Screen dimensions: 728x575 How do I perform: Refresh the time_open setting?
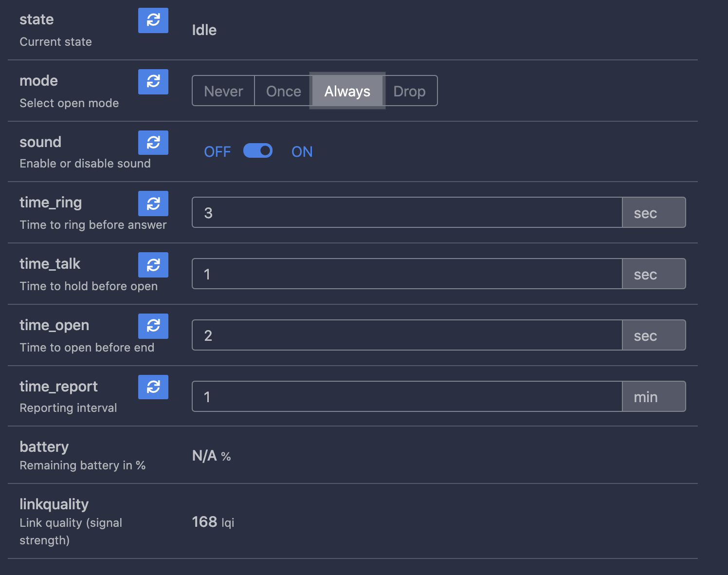(153, 326)
